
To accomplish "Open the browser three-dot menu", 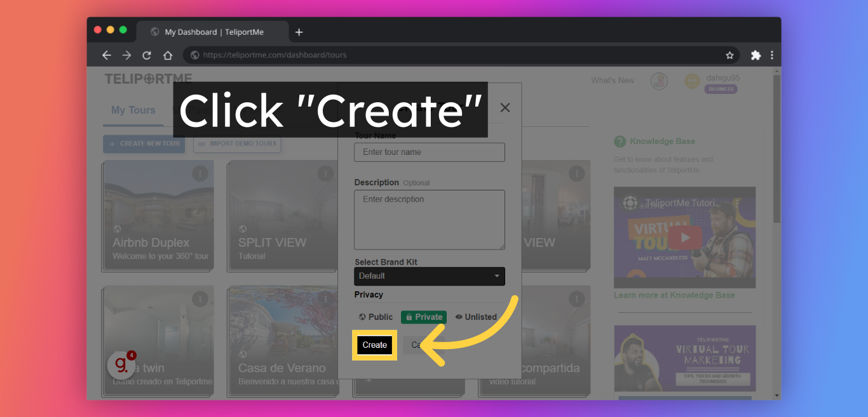I will click(772, 55).
